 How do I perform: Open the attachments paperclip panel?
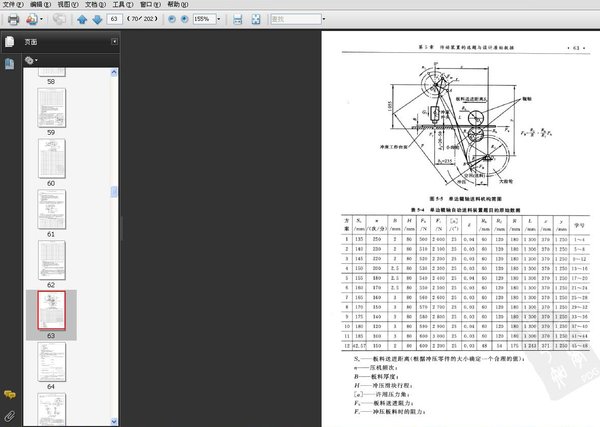coord(9,414)
